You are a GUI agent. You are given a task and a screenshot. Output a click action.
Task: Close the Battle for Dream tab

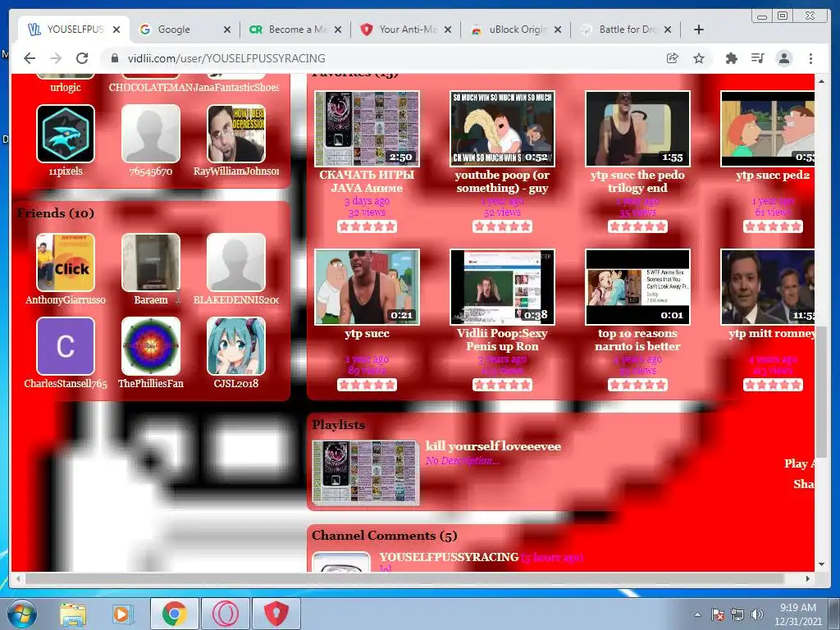(668, 30)
